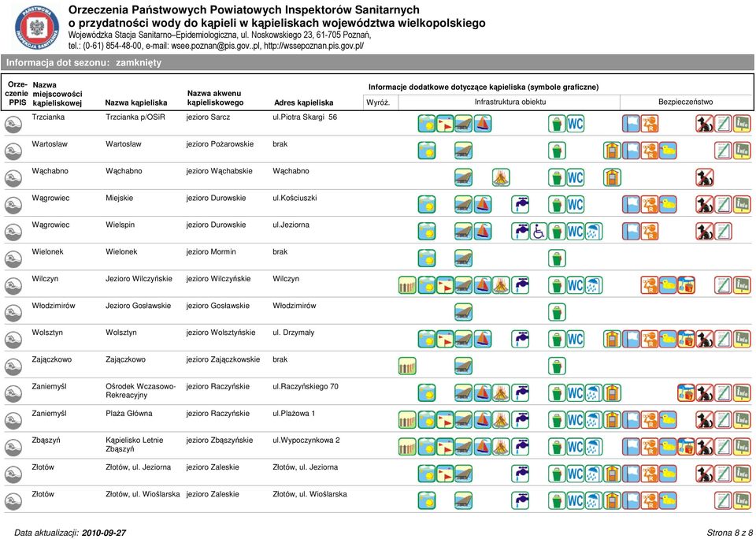Viewport: 756px width, 539px height.
Task: Click the 'jezioro Mormin' cell
Action: pos(211,252)
